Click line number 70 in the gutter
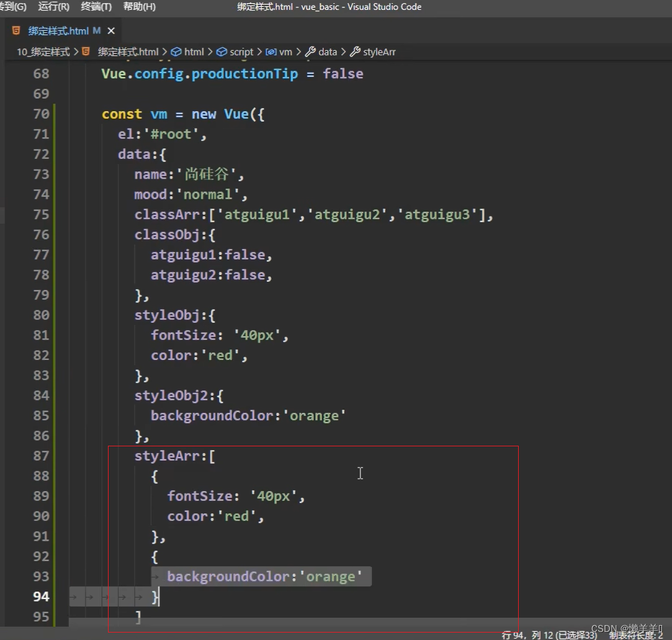The image size is (672, 640). tap(41, 114)
